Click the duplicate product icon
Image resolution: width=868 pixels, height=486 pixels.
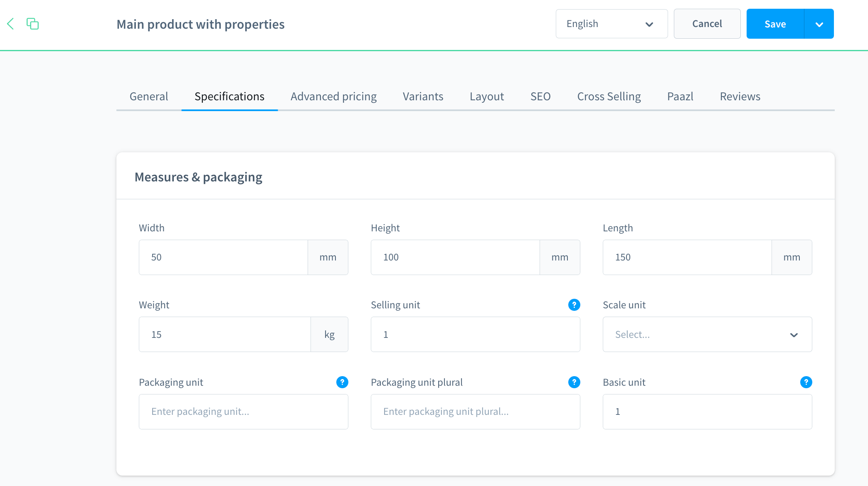point(32,24)
